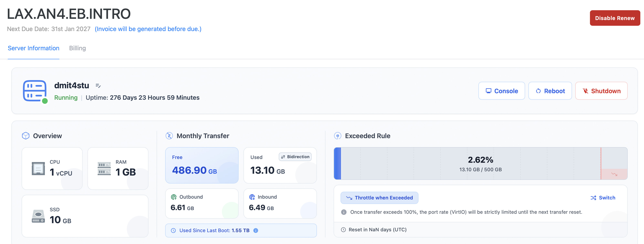Viewport: 644px width, 244px height.
Task: Toggle the Bidirection transfer mode badge
Action: click(295, 157)
